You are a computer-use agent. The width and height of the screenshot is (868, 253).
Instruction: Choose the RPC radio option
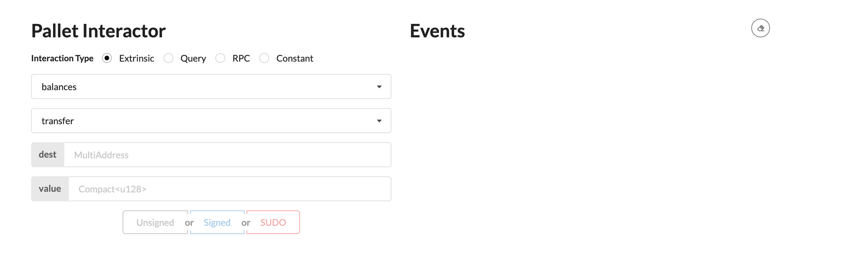pos(220,58)
